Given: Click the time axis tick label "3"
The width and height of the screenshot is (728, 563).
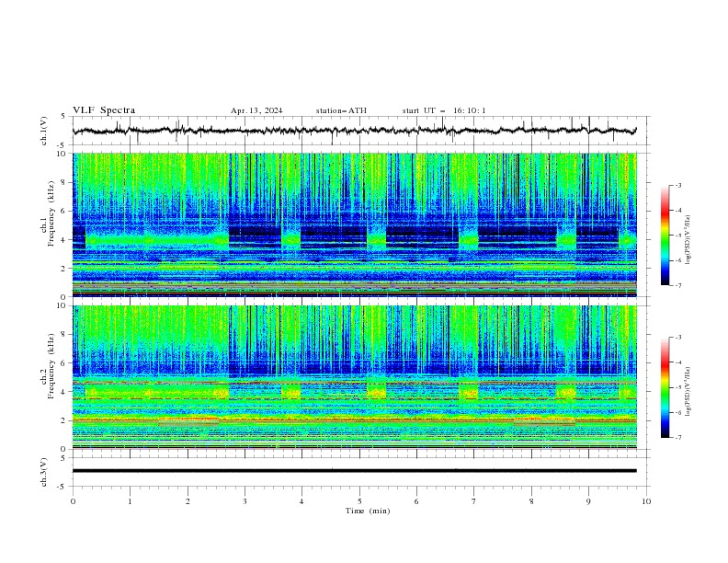Looking at the screenshot, I should 245,501.
